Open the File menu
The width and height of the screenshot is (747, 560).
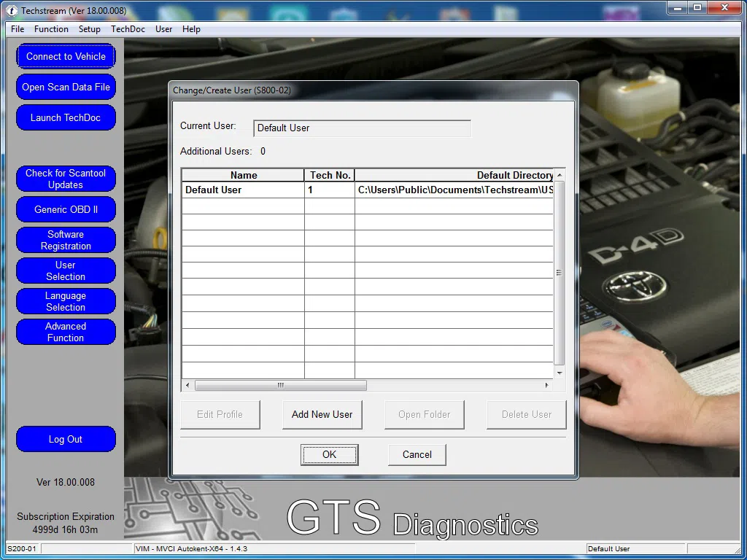pos(18,29)
